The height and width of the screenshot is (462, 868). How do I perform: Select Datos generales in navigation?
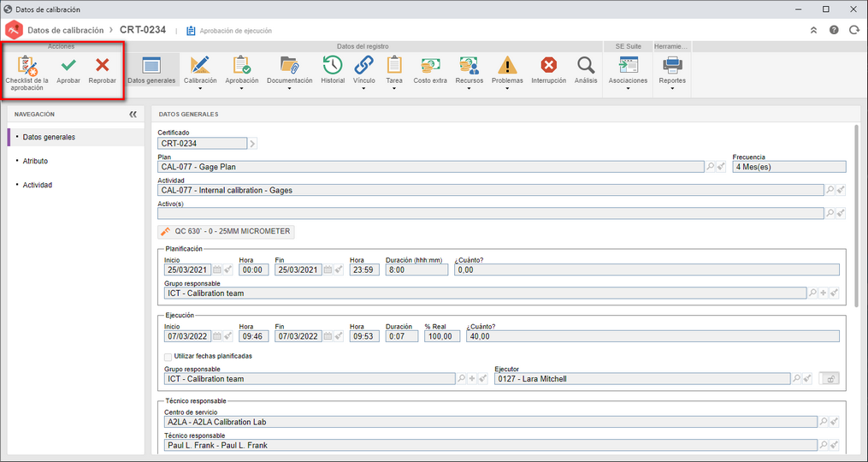[x=76, y=137]
